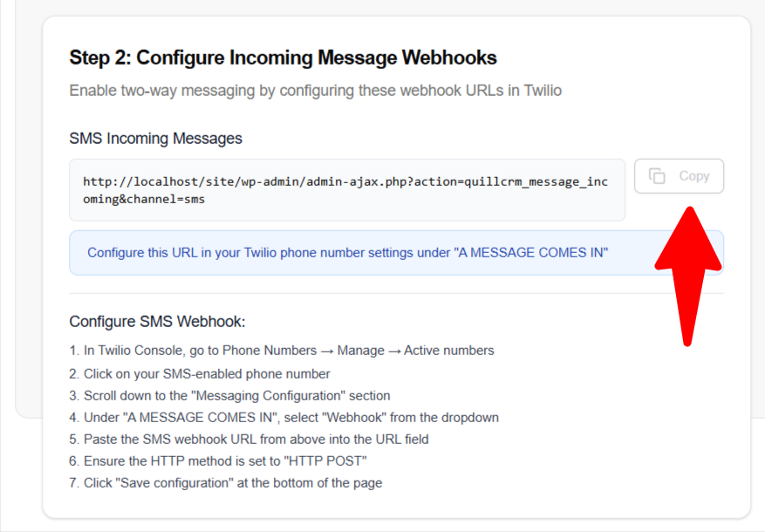Click the Copy button for the SMS webhook URL
Viewport: 765px width, 532px height.
coord(679,176)
